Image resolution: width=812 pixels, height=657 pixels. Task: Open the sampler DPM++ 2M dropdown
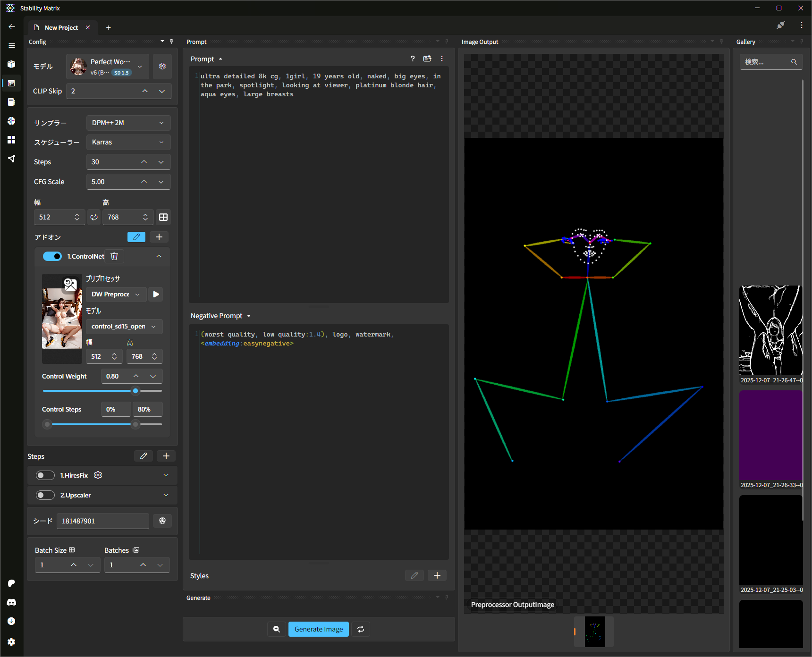128,123
